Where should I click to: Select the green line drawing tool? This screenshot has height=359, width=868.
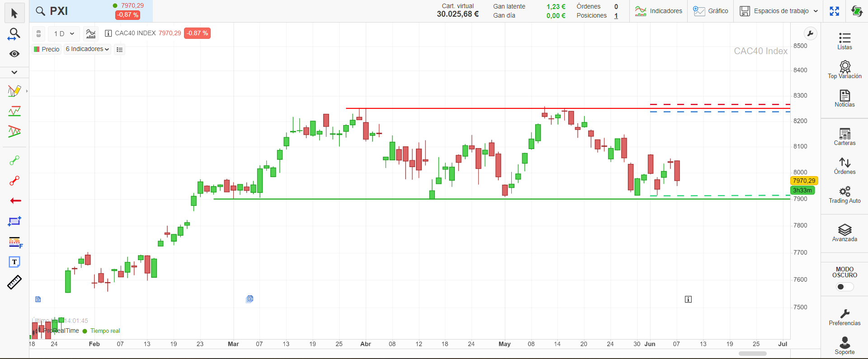point(14,160)
